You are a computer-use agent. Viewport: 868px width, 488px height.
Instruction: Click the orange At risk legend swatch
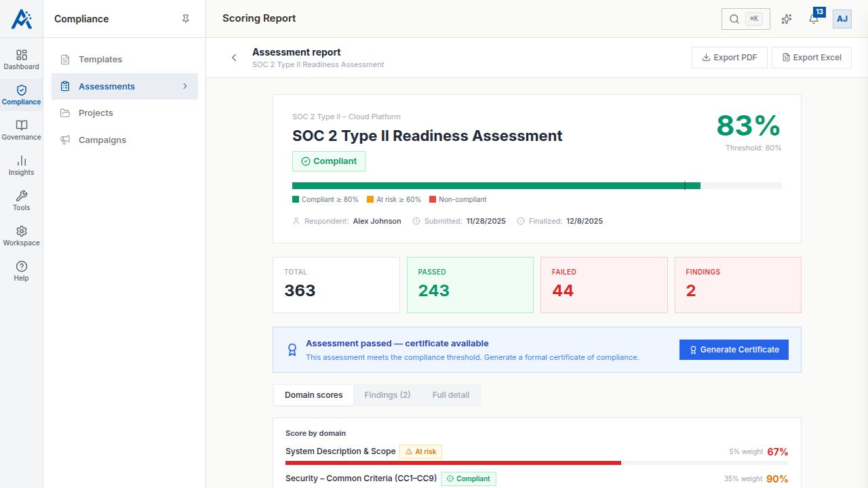[x=370, y=200]
